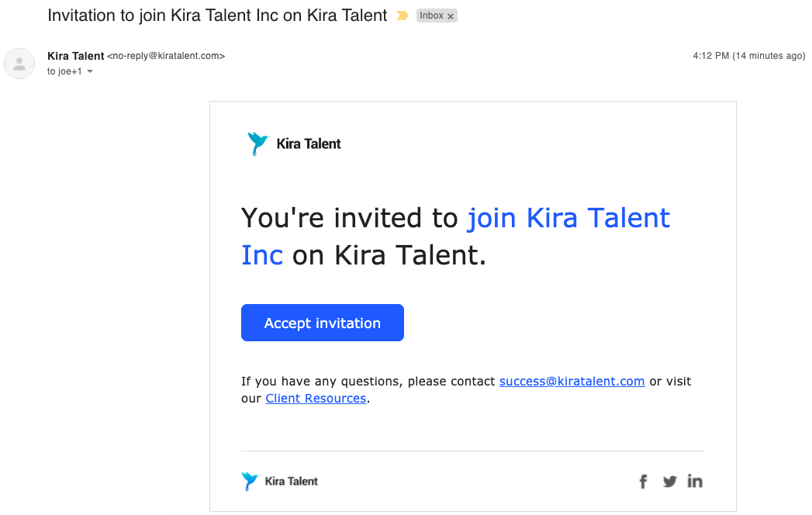Screen dimensions: 812x515
Task: Open the Twitter bird icon link
Action: (x=669, y=482)
